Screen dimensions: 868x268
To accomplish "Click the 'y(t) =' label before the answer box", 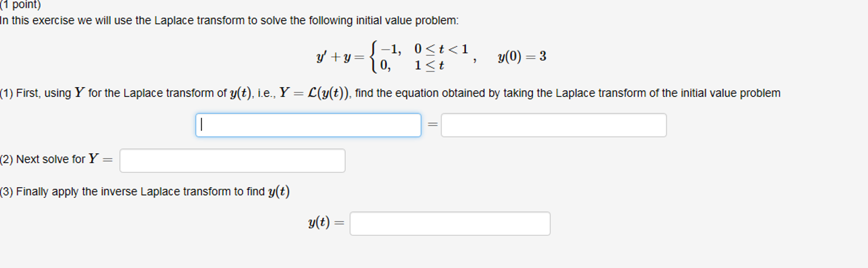I will click(x=325, y=221).
